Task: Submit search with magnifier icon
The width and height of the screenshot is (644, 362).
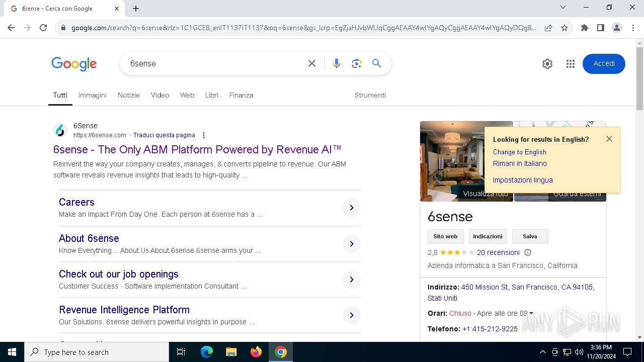Action: 376,63
